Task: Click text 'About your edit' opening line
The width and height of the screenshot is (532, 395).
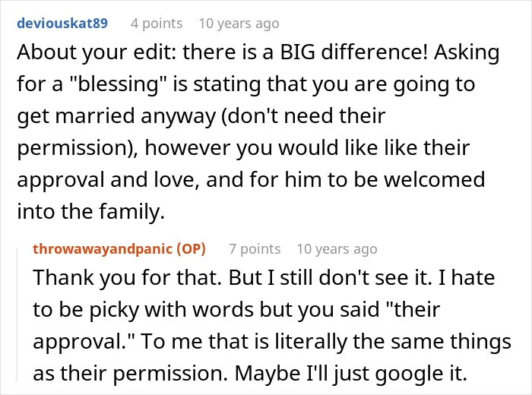Action: point(97,53)
